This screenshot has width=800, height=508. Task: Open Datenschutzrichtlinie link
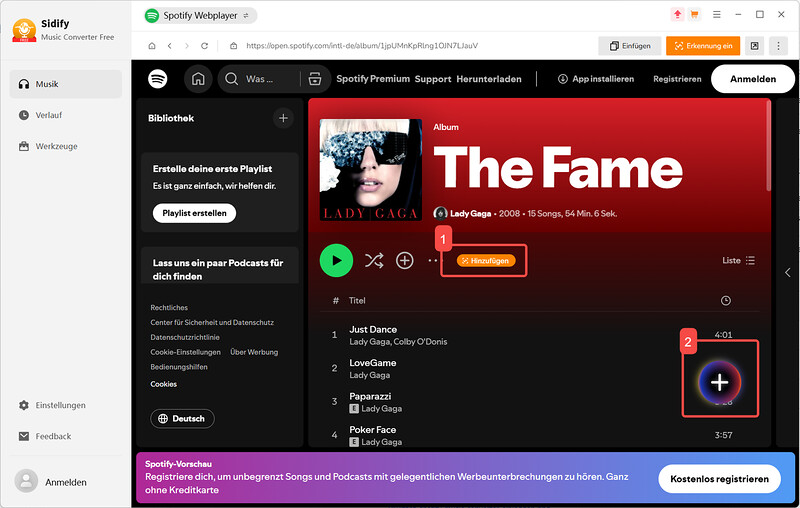pyautogui.click(x=185, y=337)
